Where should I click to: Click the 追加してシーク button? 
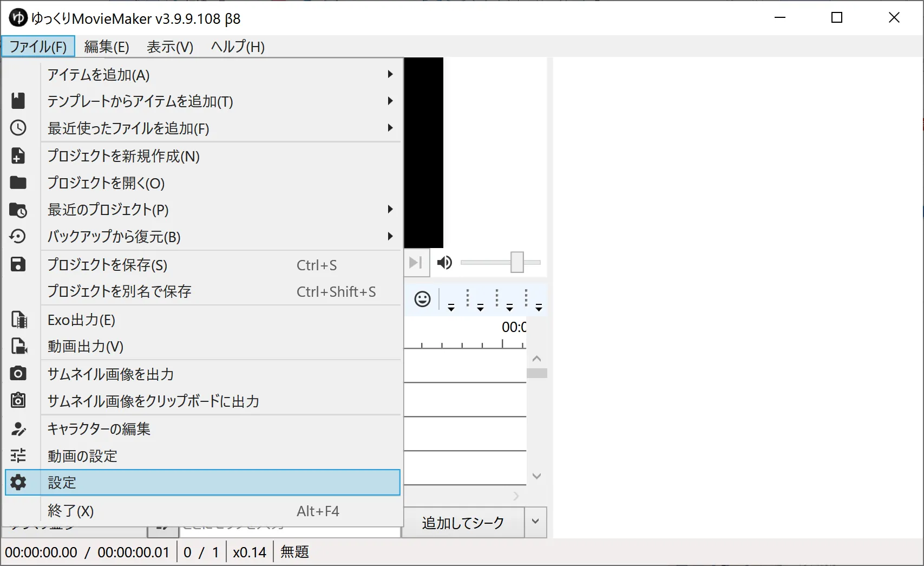[x=463, y=522]
